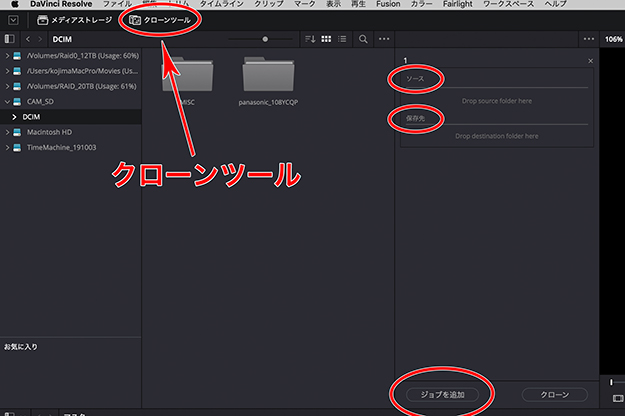Open the Fusion menu
The width and height of the screenshot is (625, 416).
(x=387, y=5)
